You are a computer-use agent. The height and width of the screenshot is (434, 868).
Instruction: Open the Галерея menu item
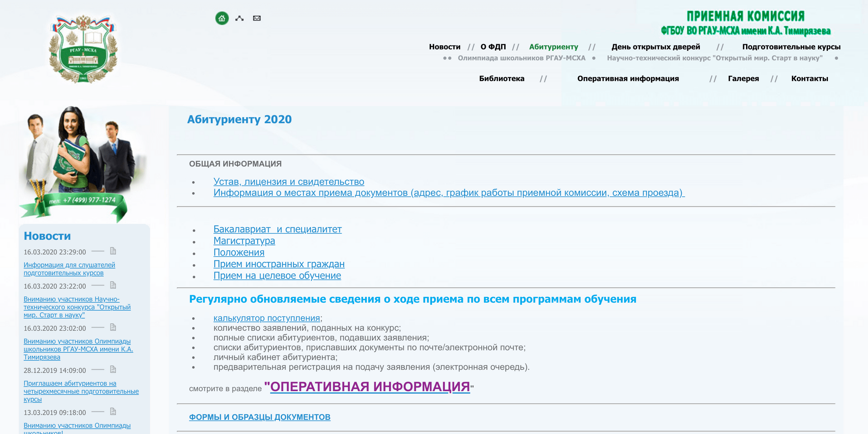[x=743, y=79]
